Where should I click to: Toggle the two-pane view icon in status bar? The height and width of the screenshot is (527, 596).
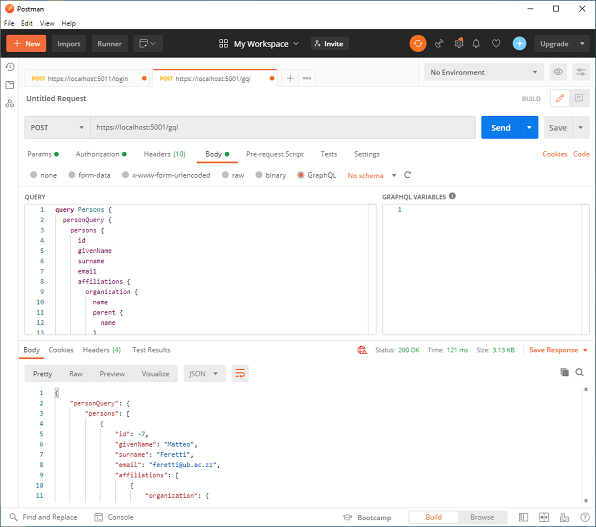pos(544,517)
